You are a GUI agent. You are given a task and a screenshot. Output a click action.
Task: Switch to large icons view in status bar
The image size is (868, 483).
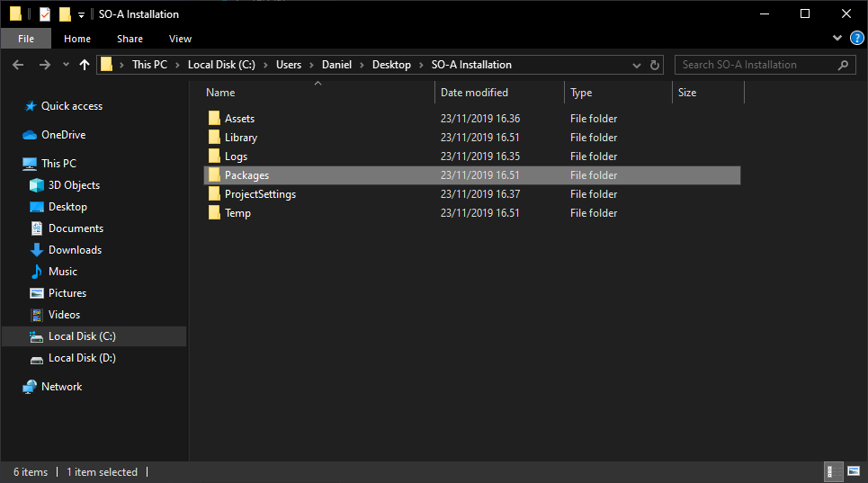(x=854, y=471)
